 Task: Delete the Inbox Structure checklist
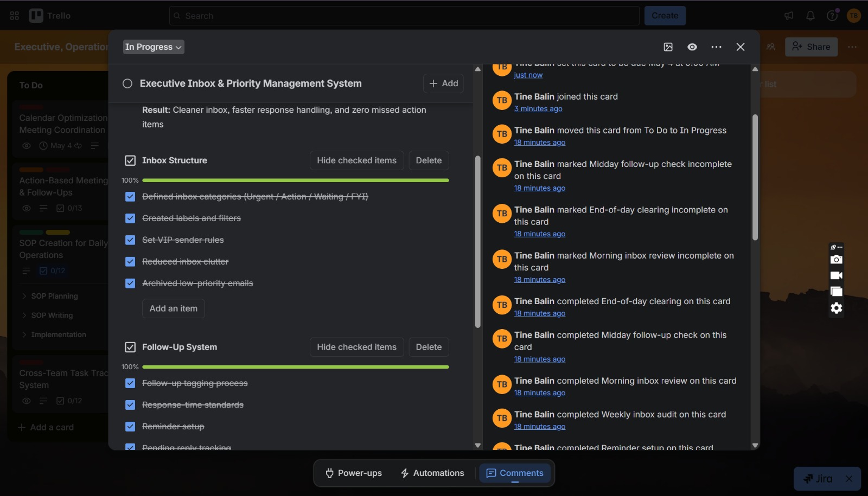point(429,160)
